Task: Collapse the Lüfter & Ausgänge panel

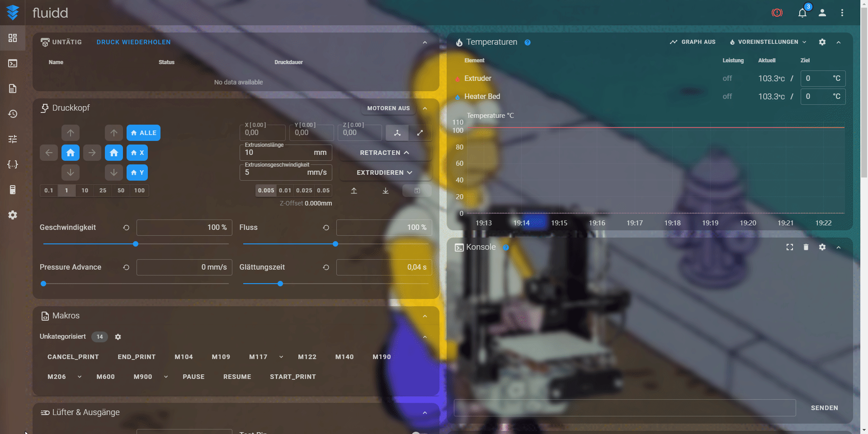Action: pos(425,413)
